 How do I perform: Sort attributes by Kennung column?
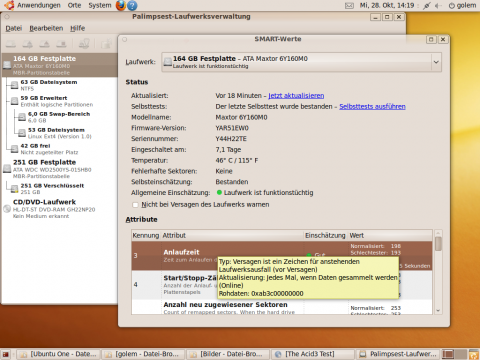pos(146,235)
